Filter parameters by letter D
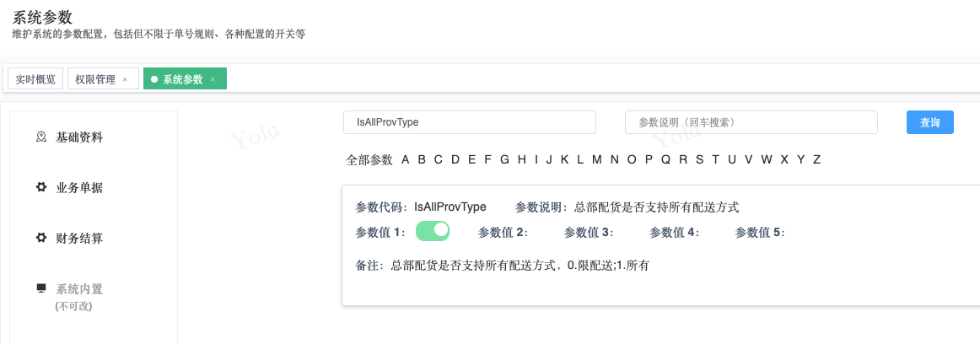The width and height of the screenshot is (980, 344). (455, 160)
